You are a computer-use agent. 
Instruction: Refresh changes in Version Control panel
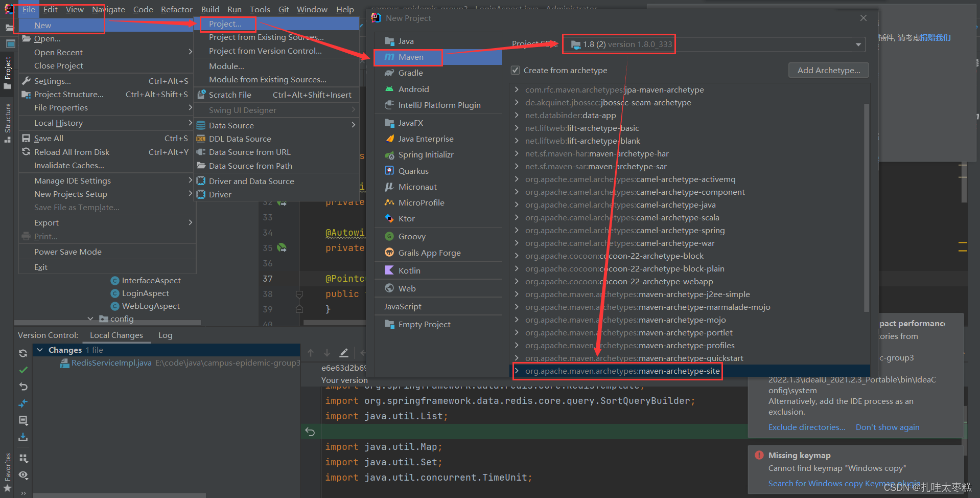pyautogui.click(x=23, y=353)
